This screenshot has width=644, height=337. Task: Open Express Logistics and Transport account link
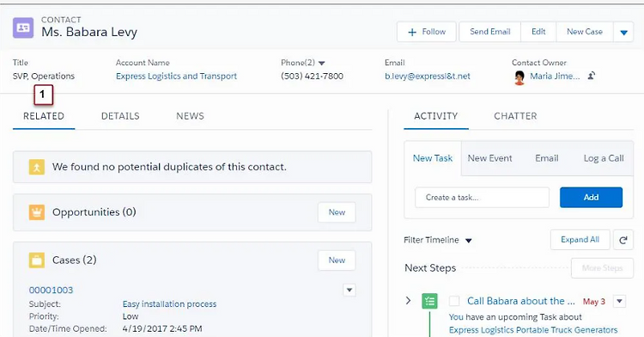click(176, 76)
